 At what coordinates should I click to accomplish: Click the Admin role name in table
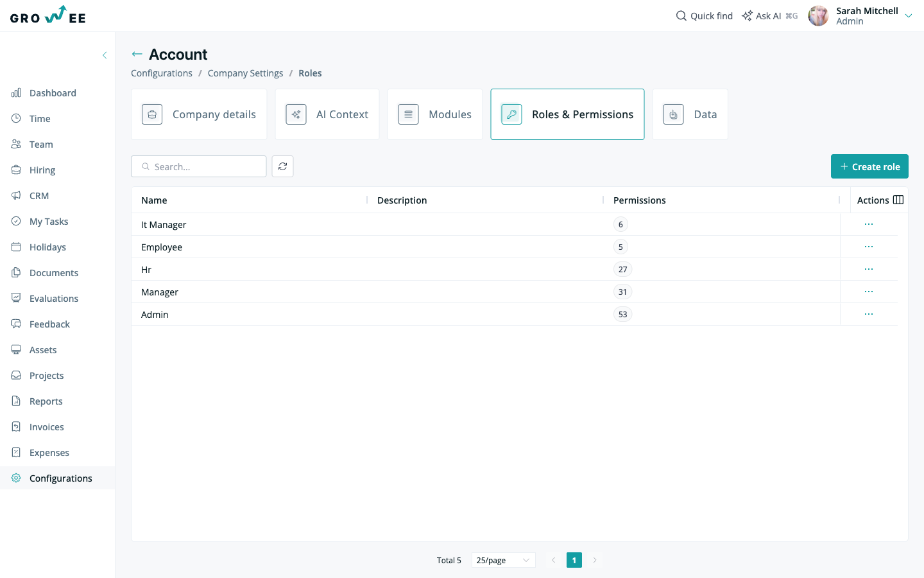tap(155, 315)
